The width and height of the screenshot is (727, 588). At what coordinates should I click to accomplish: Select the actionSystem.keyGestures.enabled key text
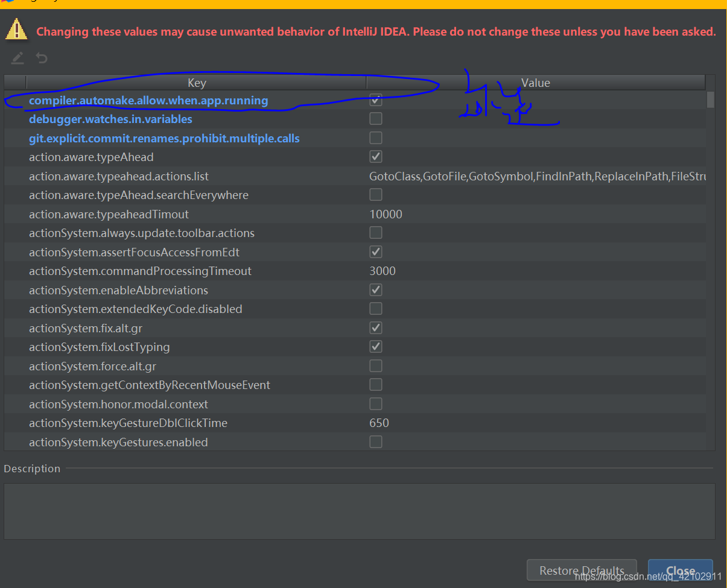pos(118,442)
